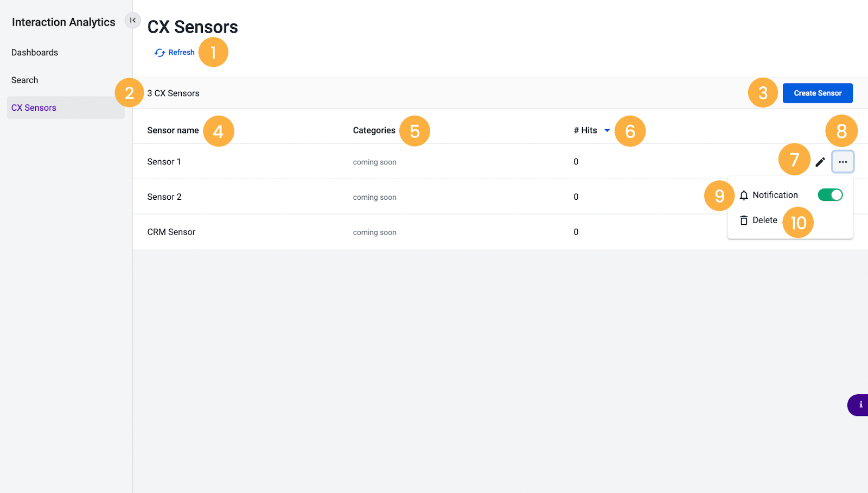Viewport: 868px width, 493px height.
Task: Click the trash can icon beside Delete
Action: click(x=744, y=220)
